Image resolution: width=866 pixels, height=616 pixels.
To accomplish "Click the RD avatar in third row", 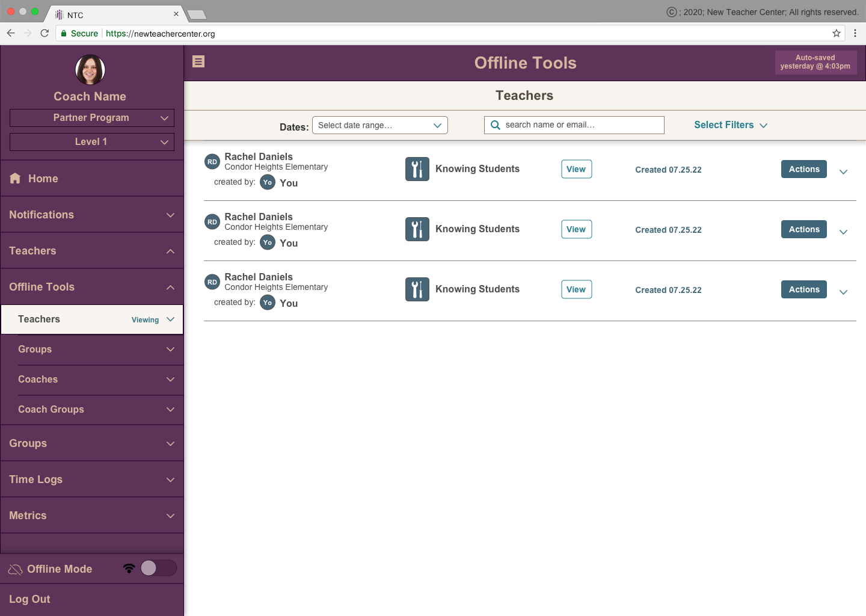I will pos(212,282).
